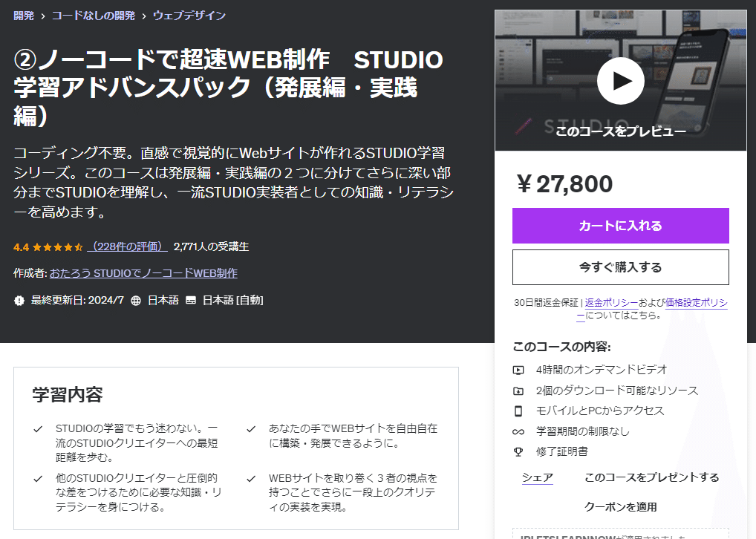Click the trophy icon next to 修了証明書
Image resolution: width=756 pixels, height=539 pixels.
(x=518, y=451)
